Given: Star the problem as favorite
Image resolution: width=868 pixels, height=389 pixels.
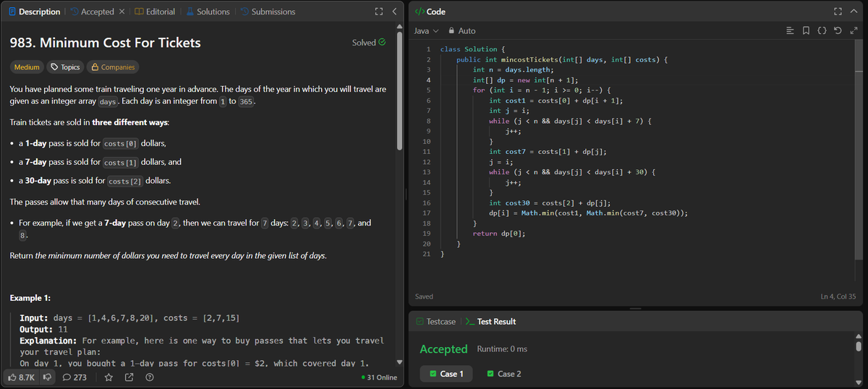Looking at the screenshot, I should tap(109, 377).
